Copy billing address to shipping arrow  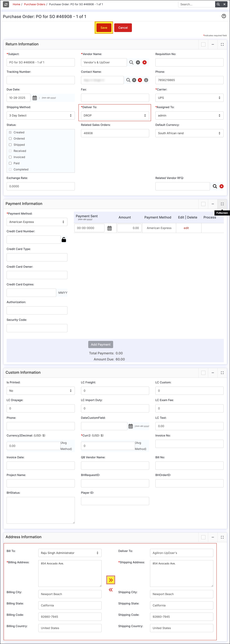coord(111,580)
